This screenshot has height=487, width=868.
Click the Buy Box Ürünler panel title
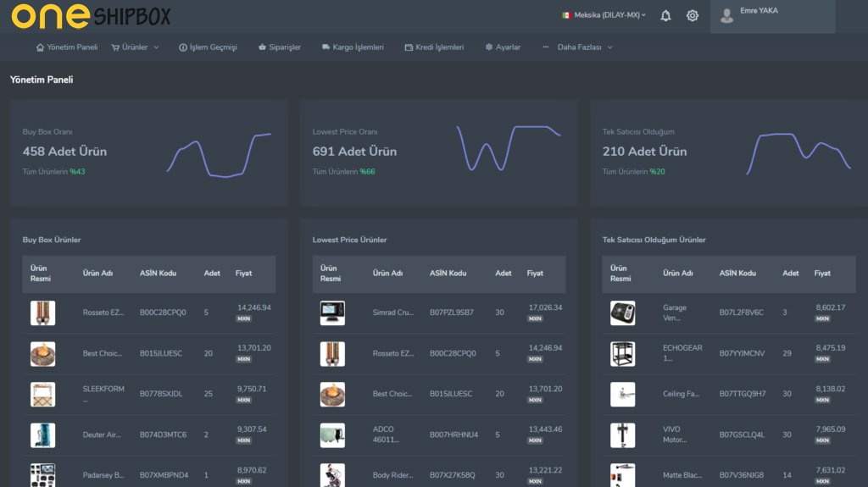(x=52, y=241)
